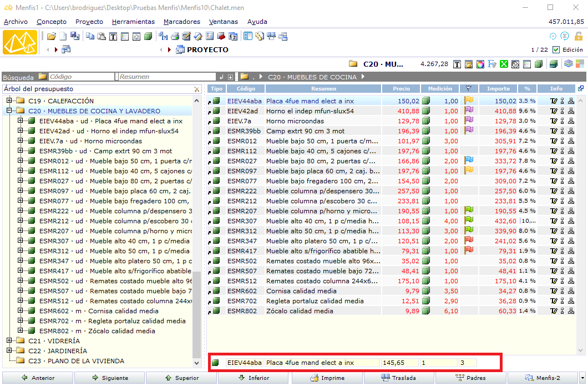Open the Concepto menu
The width and height of the screenshot is (588, 386).
[x=52, y=22]
